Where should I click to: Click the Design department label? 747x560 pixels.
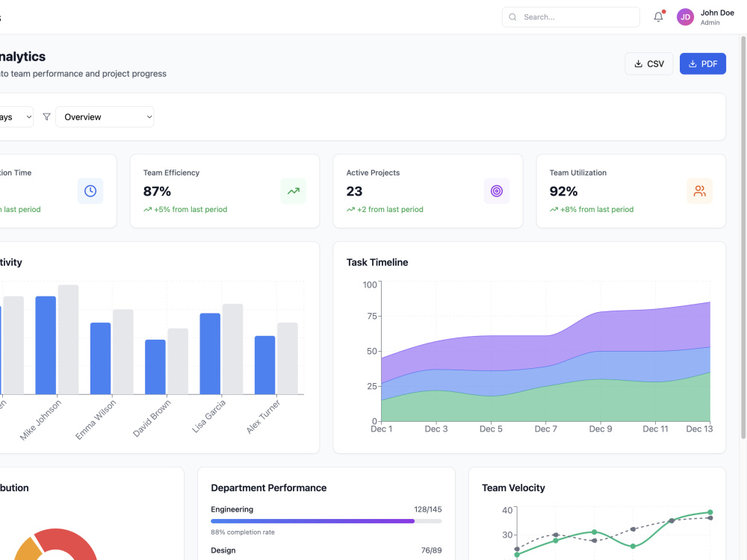click(223, 550)
